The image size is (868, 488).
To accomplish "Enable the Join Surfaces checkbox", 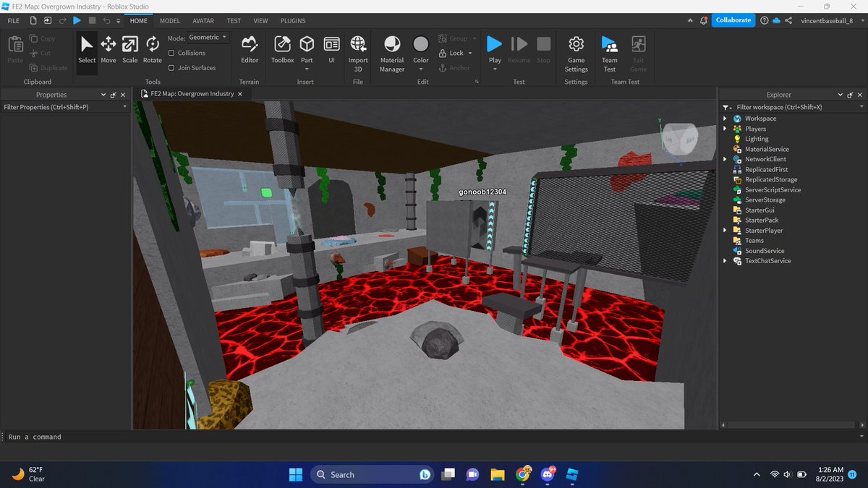I will tap(171, 68).
